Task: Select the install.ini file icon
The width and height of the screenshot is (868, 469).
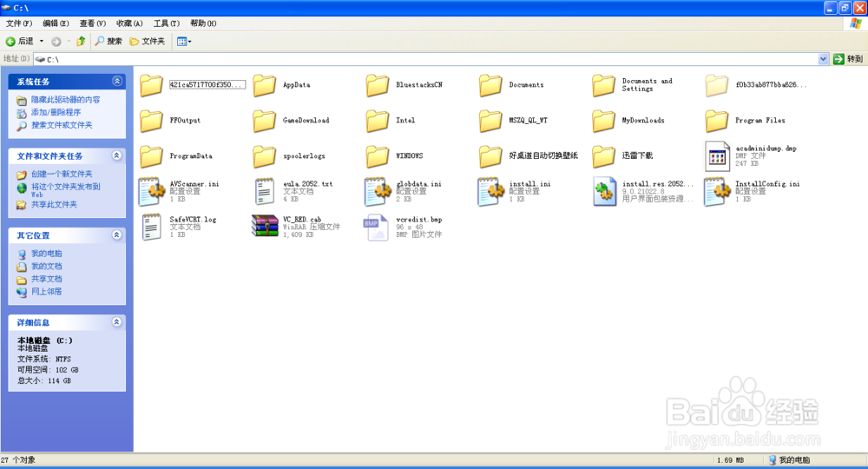Action: 490,192
